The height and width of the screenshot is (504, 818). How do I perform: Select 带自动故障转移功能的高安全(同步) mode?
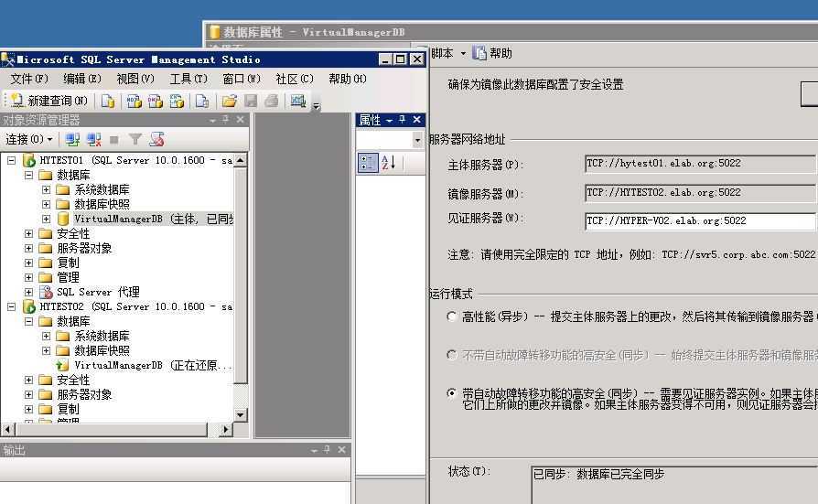point(452,393)
